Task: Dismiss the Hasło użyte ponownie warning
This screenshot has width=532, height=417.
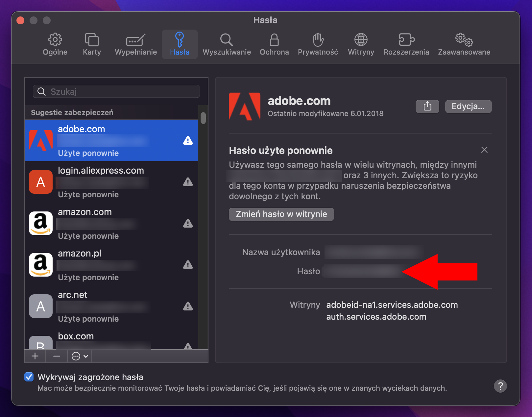Action: click(x=484, y=150)
